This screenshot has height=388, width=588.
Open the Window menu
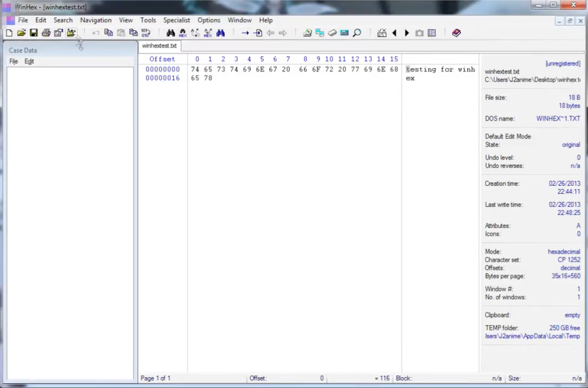(x=240, y=20)
